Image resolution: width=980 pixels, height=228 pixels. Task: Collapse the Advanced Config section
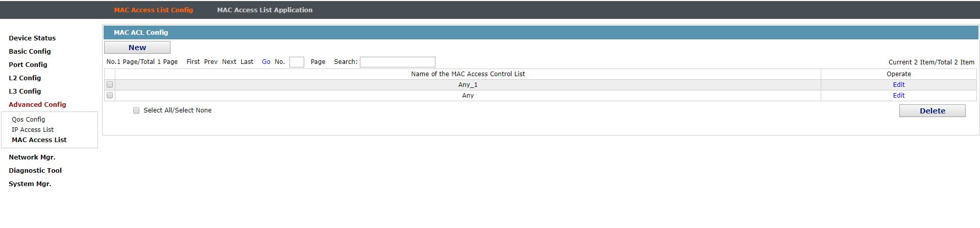tap(37, 105)
